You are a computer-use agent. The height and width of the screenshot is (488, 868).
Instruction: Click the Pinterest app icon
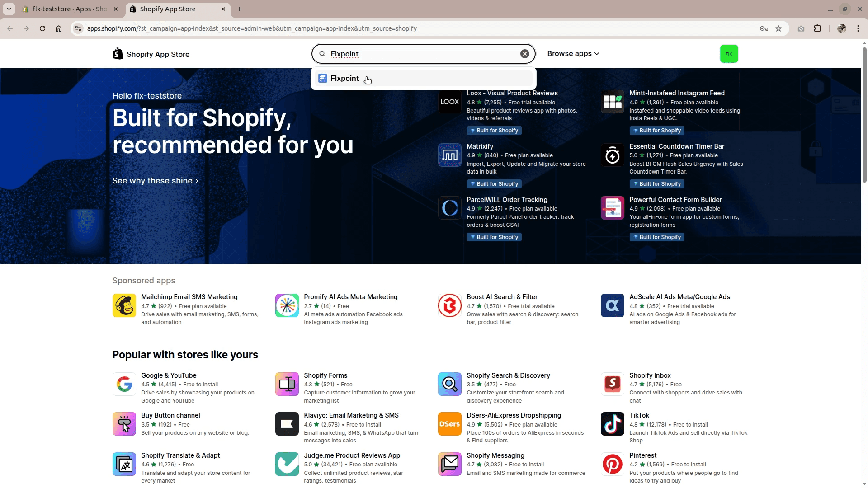coord(612,464)
